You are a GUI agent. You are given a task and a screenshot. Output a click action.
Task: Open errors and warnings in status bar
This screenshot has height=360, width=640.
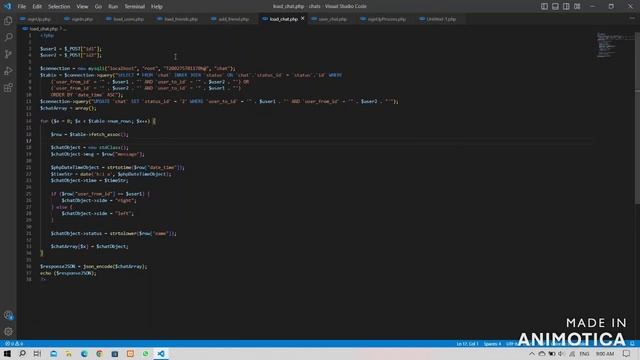[x=14, y=344]
